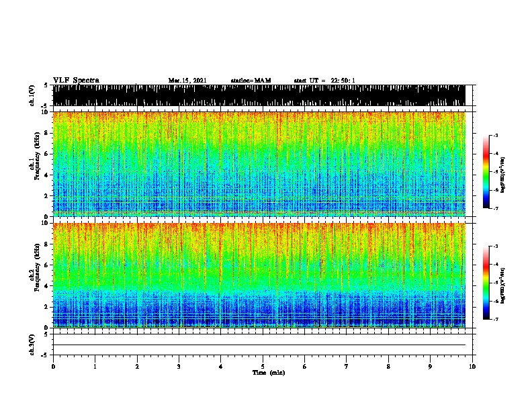Click the "7" tick label on time axis
Image resolution: width=532 pixels, height=411 pixels.
click(347, 367)
